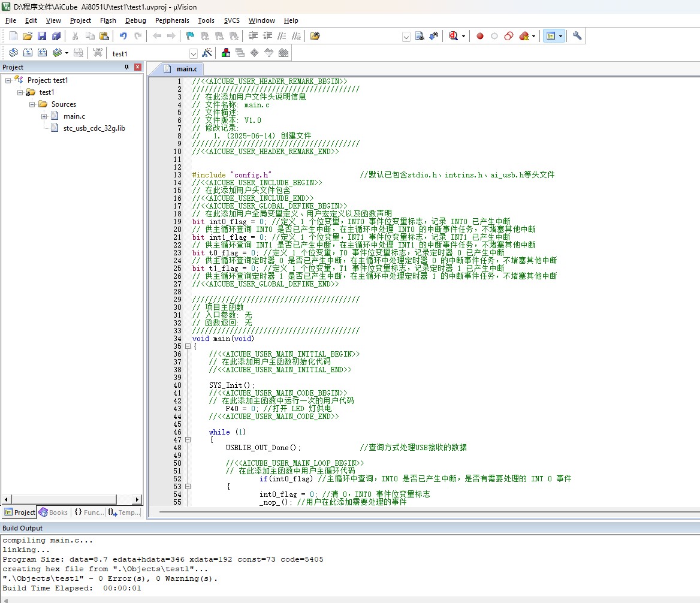Paste from clipboard via the Paste icon
This screenshot has height=603, width=700.
(104, 36)
